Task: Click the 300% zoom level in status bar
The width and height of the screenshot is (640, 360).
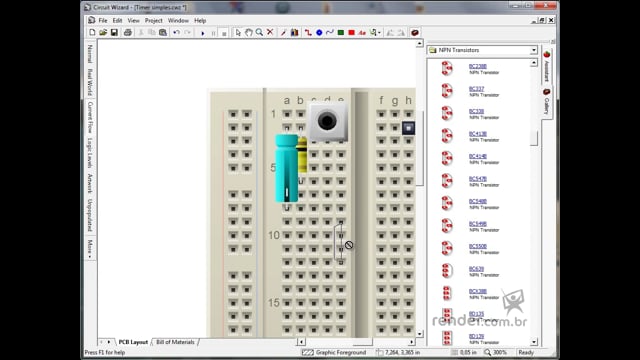Action: (x=500, y=352)
